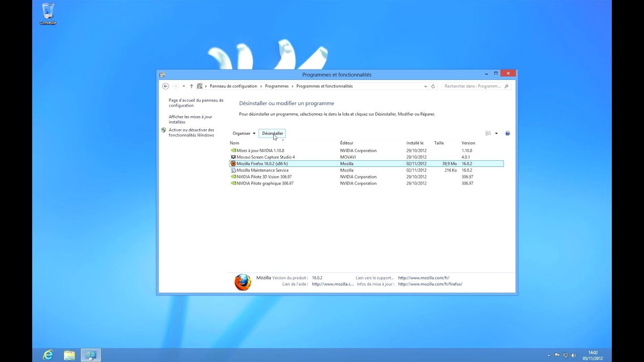
Task: Open the http://www.mozilla.com/fr/firefox/ update link
Action: 430,284
